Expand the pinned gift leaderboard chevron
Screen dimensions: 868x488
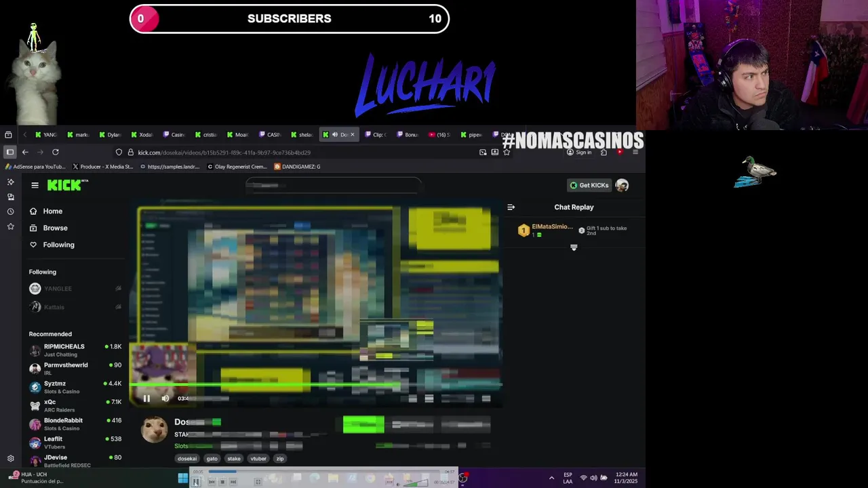pyautogui.click(x=574, y=248)
